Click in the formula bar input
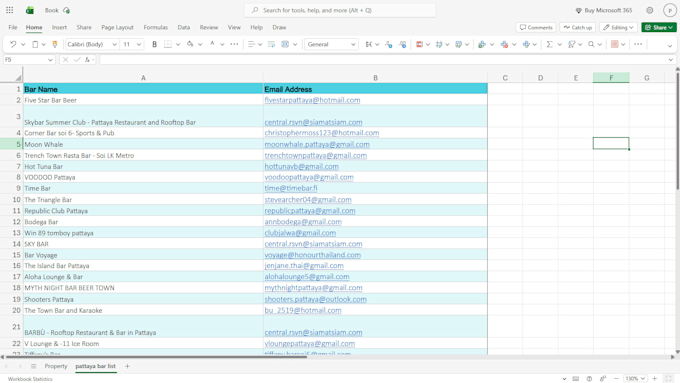680x383 pixels. (x=384, y=59)
